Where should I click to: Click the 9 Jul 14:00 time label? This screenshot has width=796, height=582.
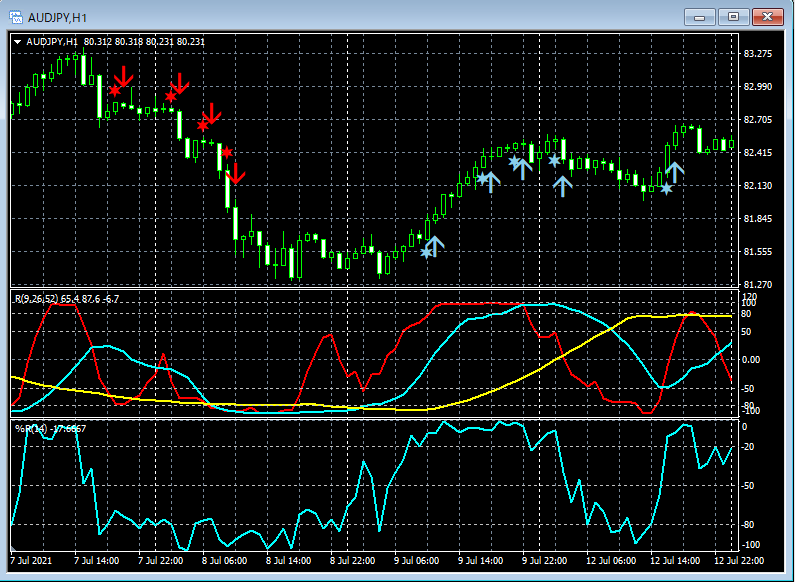(x=480, y=561)
